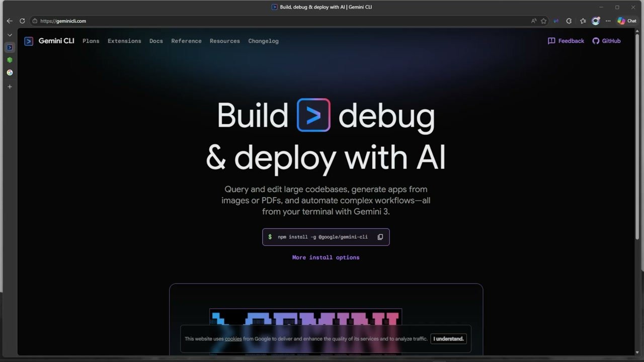Open the colorful extension icon beside the star

click(x=556, y=21)
